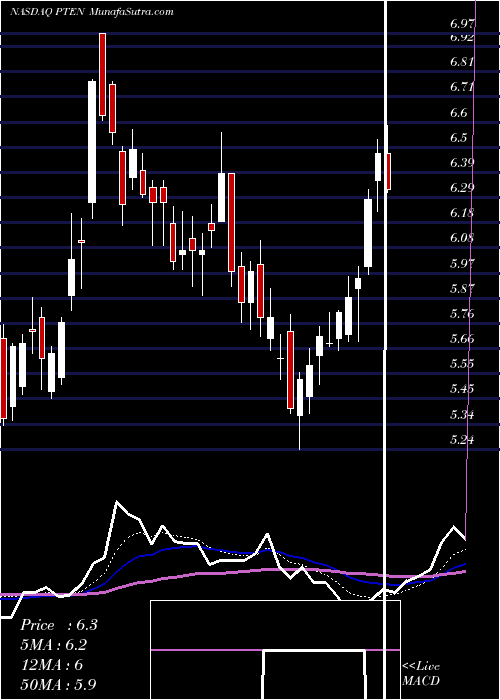
Task: Click the 6.71 price axis label
Action: [462, 87]
